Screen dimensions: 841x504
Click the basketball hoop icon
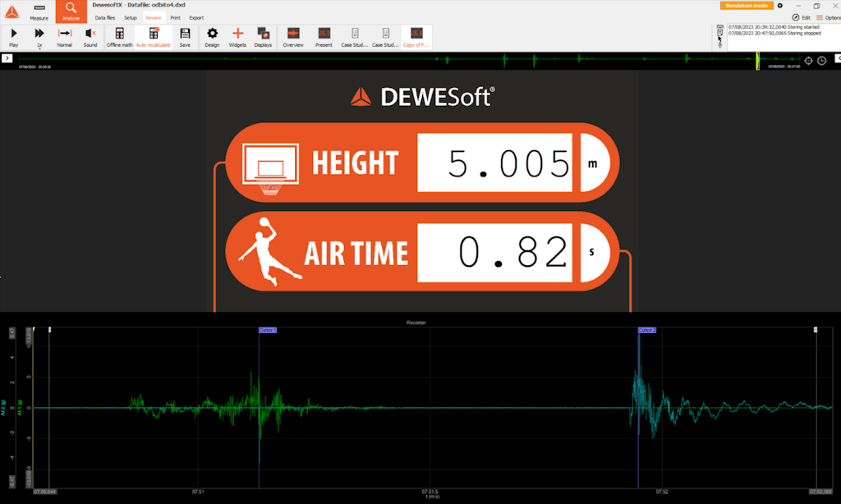270,169
